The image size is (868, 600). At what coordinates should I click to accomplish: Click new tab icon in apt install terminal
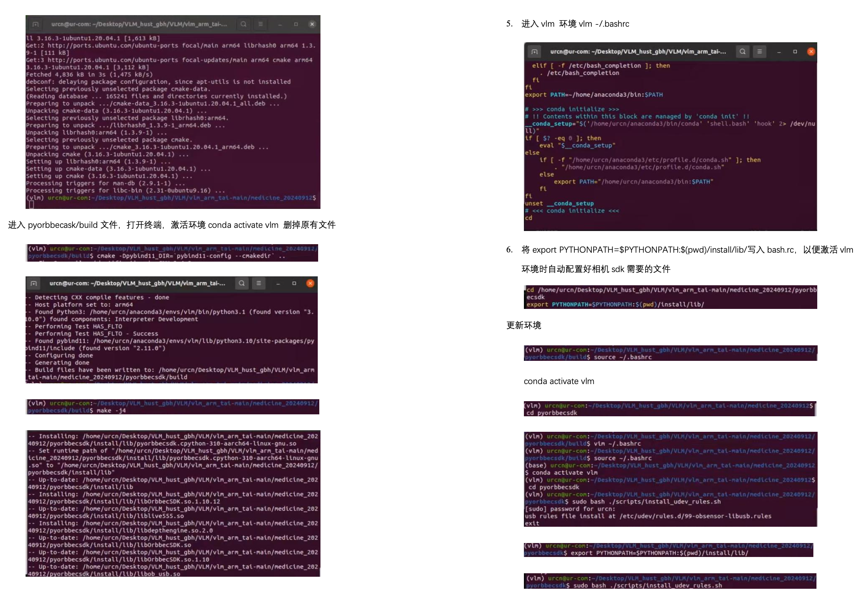coord(36,24)
